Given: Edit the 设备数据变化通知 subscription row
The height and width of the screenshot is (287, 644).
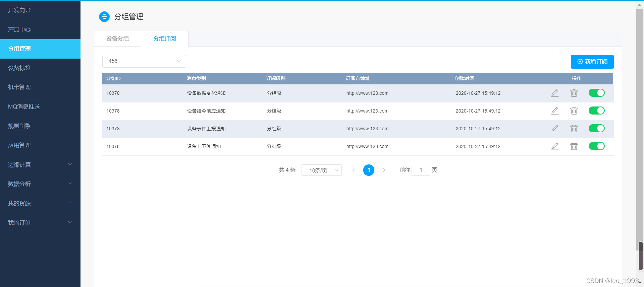Looking at the screenshot, I should pyautogui.click(x=555, y=93).
